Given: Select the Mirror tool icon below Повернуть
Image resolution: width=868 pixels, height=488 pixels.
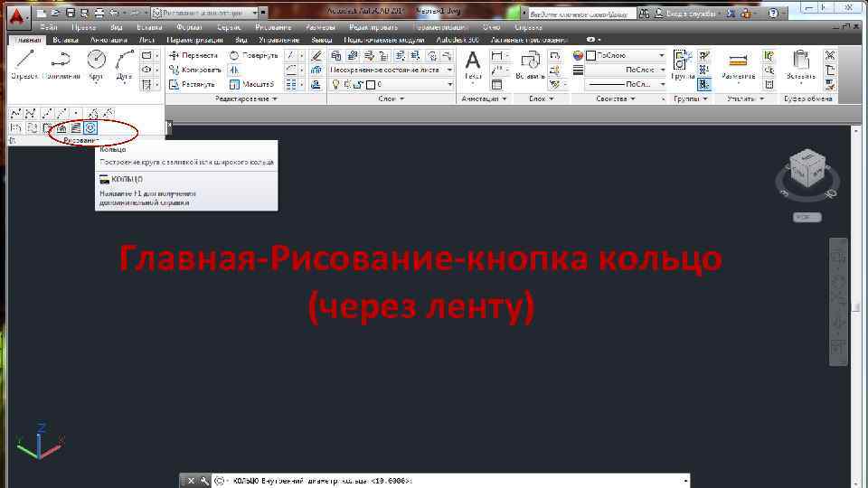Looking at the screenshot, I should (235, 70).
